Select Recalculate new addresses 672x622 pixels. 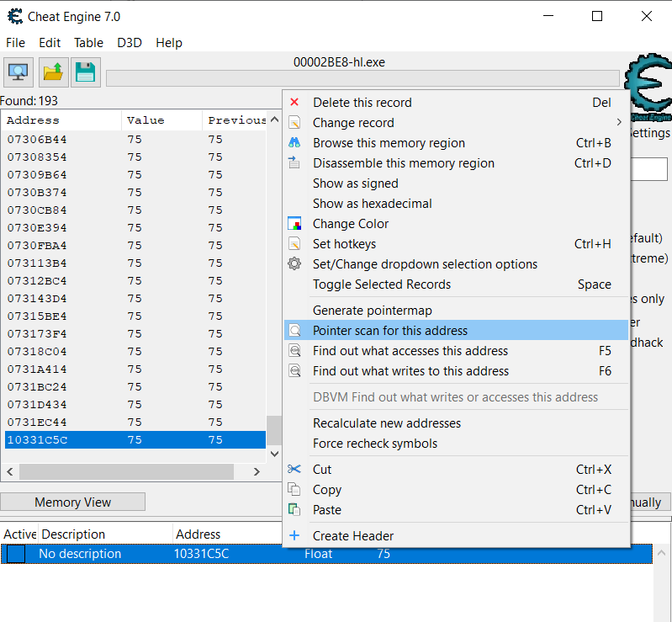click(456, 423)
